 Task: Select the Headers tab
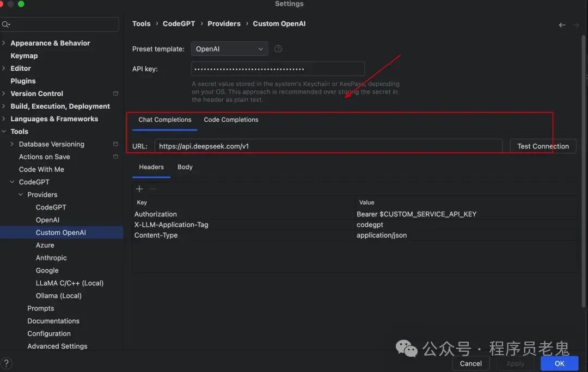151,167
